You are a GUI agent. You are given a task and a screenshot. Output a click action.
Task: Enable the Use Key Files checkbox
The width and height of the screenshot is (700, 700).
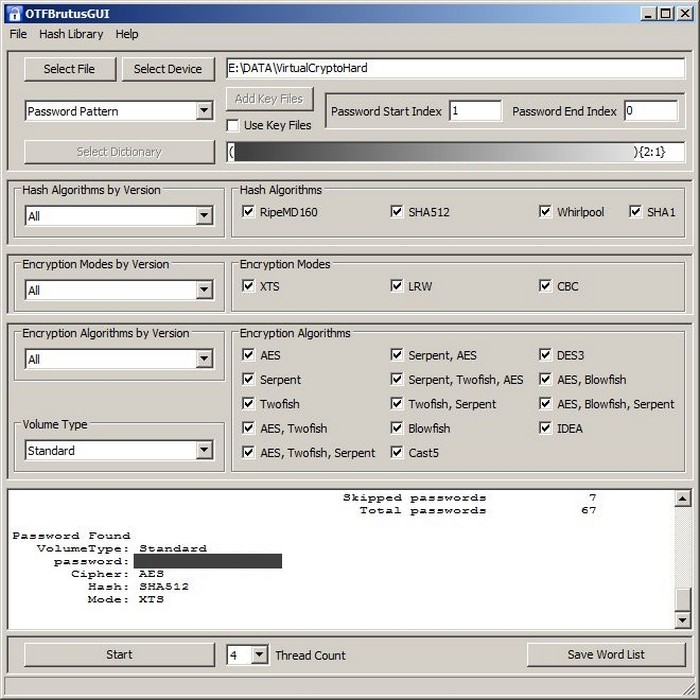tap(233, 125)
